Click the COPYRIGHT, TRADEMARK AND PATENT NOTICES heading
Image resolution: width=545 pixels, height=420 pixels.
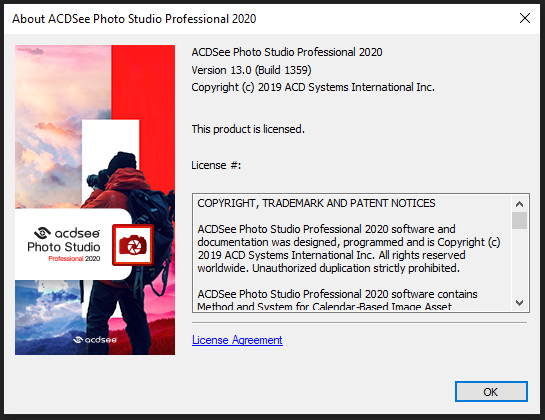316,203
